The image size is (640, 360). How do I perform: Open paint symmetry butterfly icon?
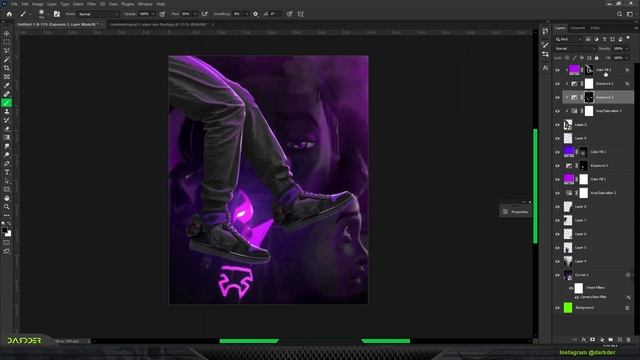coord(300,14)
